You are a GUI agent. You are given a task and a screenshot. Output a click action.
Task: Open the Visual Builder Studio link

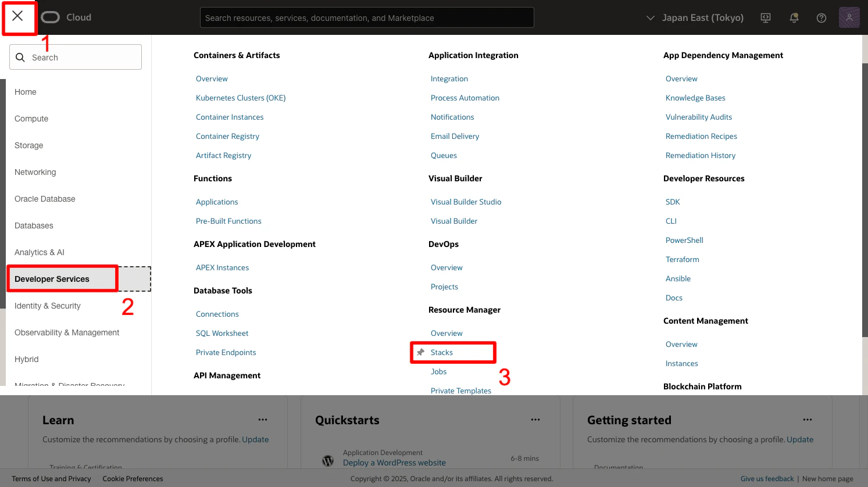coord(466,202)
